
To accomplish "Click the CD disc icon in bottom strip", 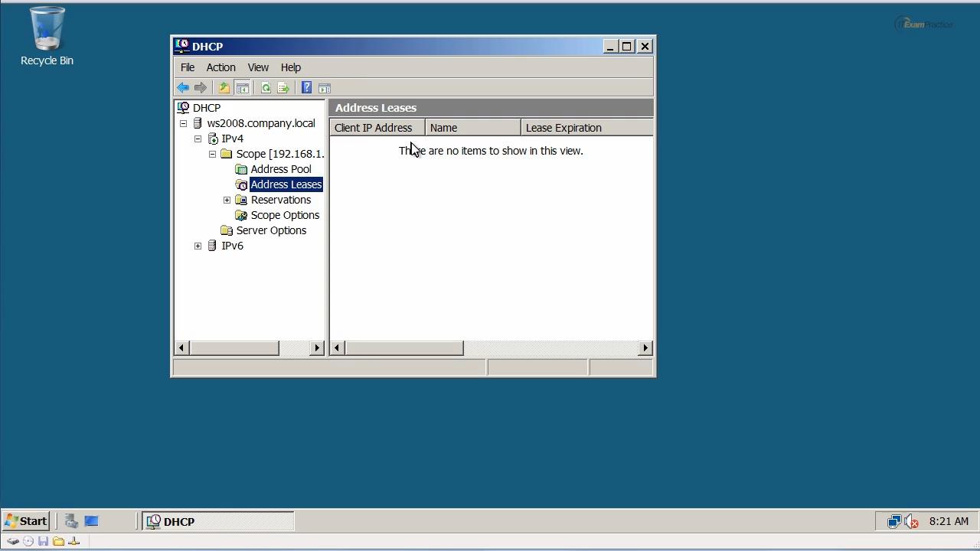I will pyautogui.click(x=28, y=541).
